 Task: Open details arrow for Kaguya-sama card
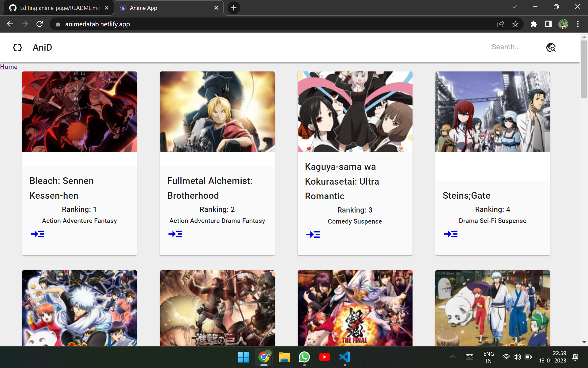pos(313,235)
